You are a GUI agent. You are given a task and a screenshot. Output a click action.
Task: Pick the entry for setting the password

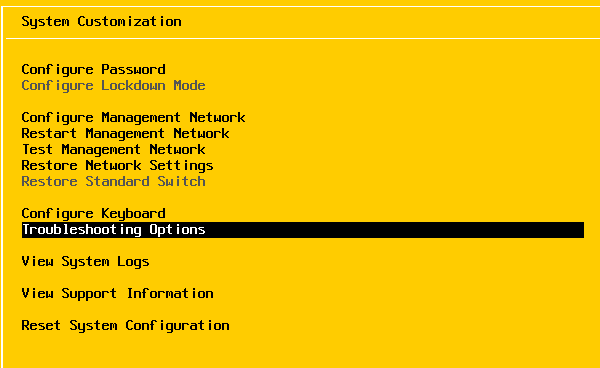coord(93,70)
